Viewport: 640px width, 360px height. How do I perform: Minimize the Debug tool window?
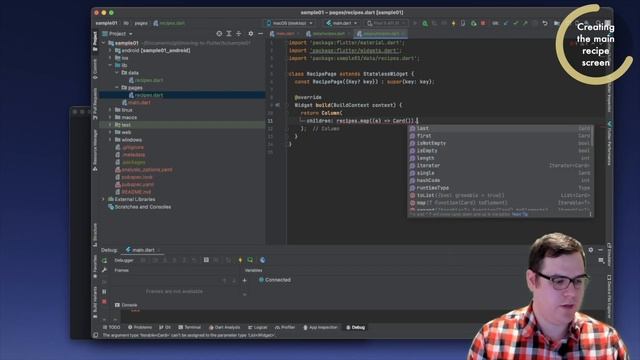[600, 250]
